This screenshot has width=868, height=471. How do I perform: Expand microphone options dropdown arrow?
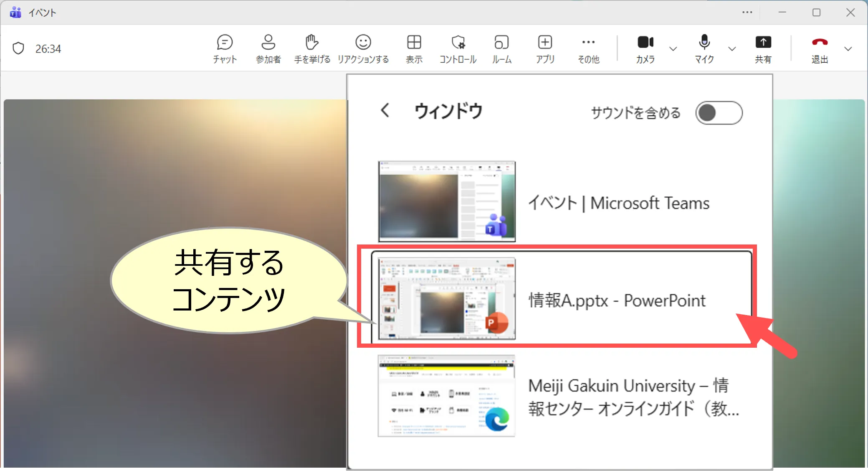732,49
